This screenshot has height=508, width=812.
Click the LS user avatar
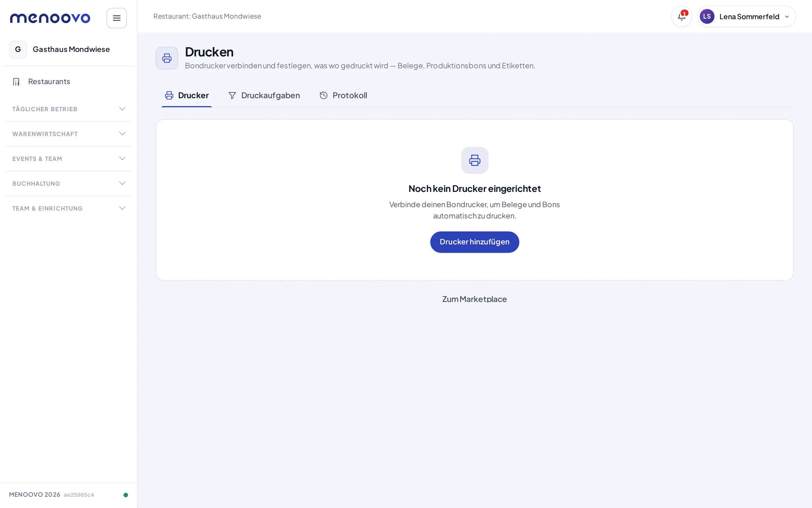[707, 16]
